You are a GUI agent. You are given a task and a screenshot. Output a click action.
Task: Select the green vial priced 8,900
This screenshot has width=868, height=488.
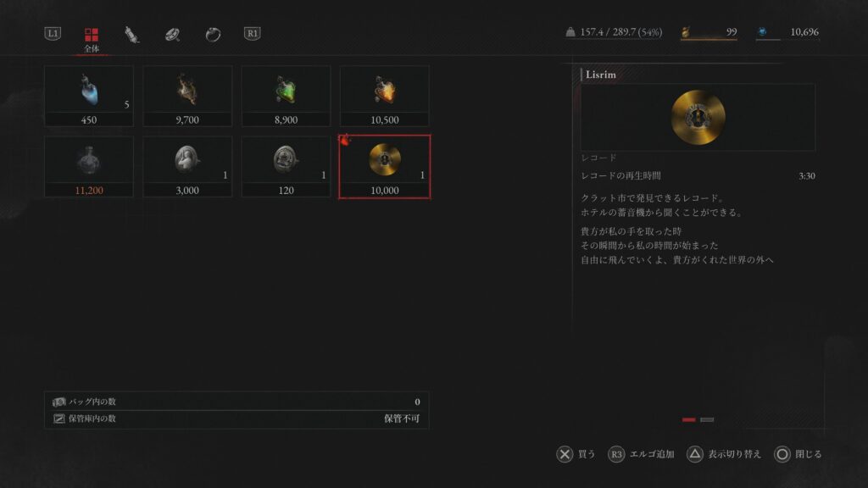pyautogui.click(x=286, y=97)
